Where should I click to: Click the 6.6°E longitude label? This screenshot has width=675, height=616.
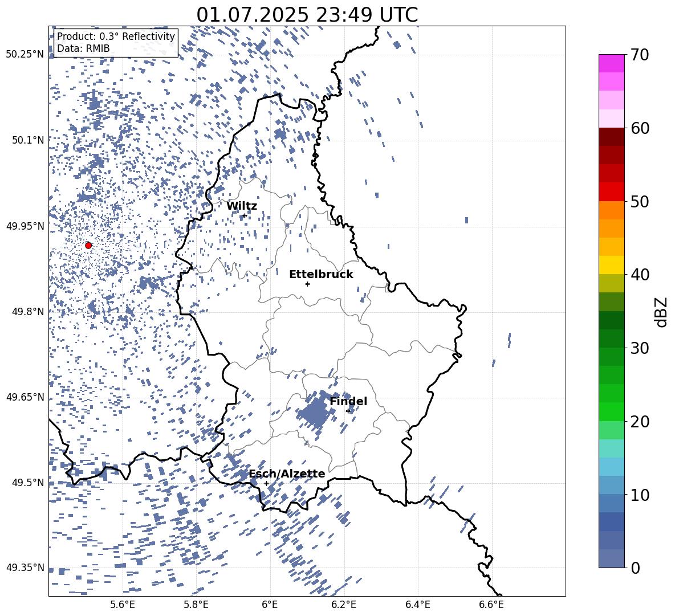click(x=492, y=605)
